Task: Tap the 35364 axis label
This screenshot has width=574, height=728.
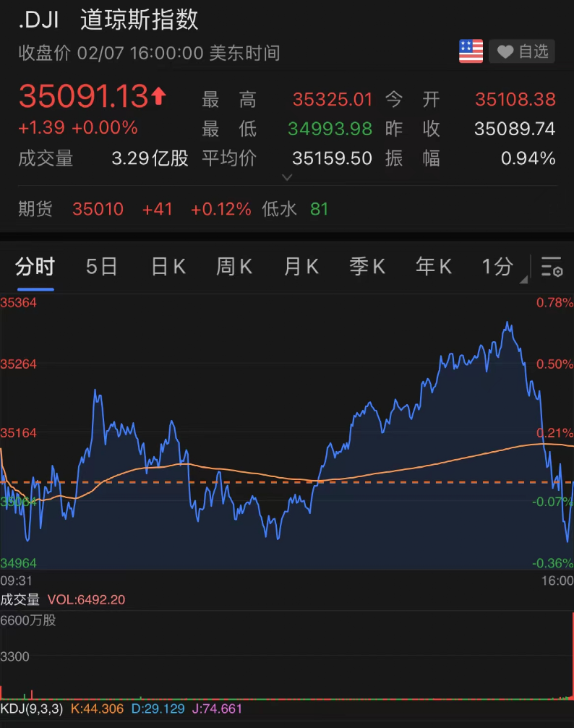Action: [19, 303]
